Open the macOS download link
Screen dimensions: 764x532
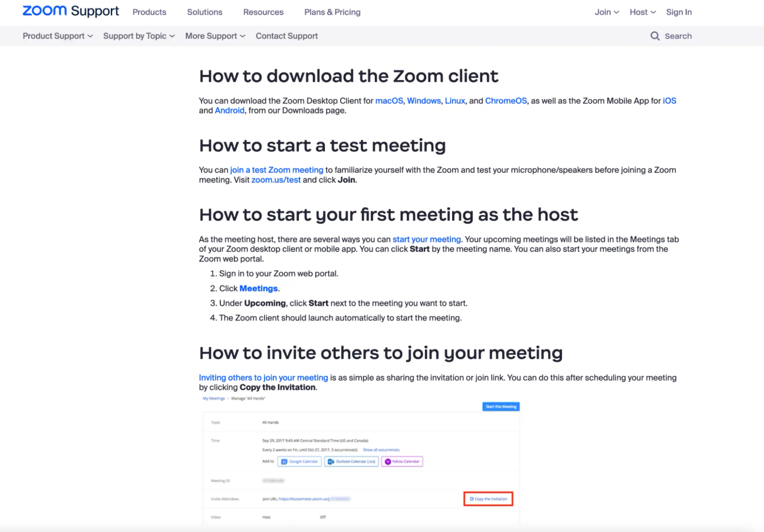point(389,101)
